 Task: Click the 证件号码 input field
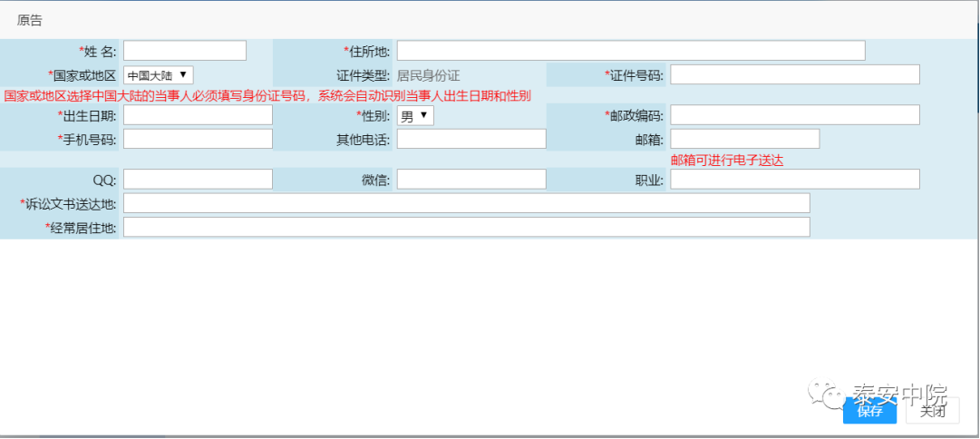[795, 74]
